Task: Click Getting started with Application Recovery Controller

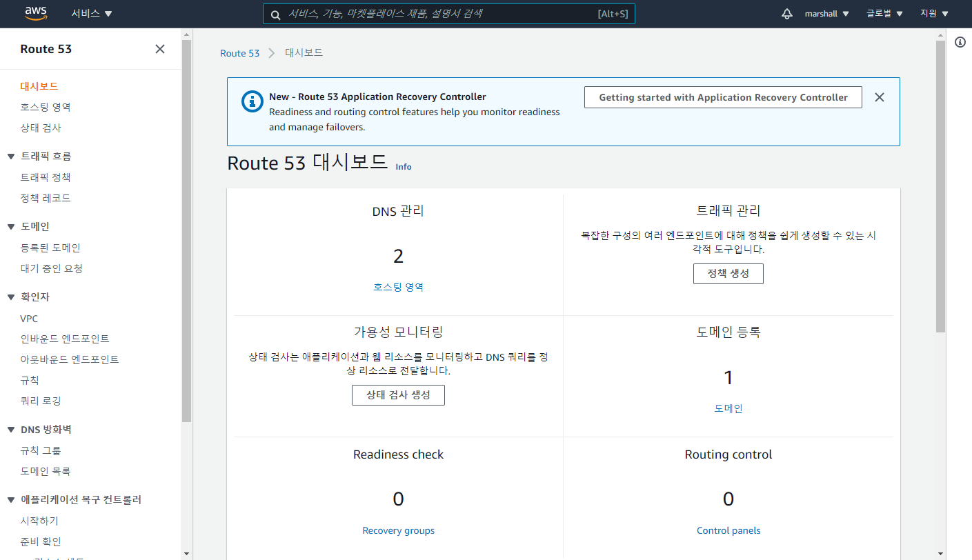Action: pos(723,97)
